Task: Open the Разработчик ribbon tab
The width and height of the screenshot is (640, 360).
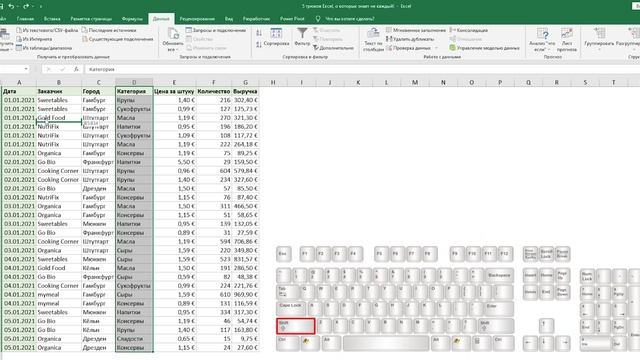Action: tap(256, 19)
